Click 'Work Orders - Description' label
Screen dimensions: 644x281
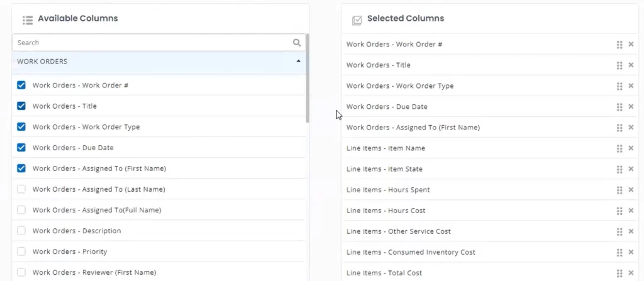[77, 231]
